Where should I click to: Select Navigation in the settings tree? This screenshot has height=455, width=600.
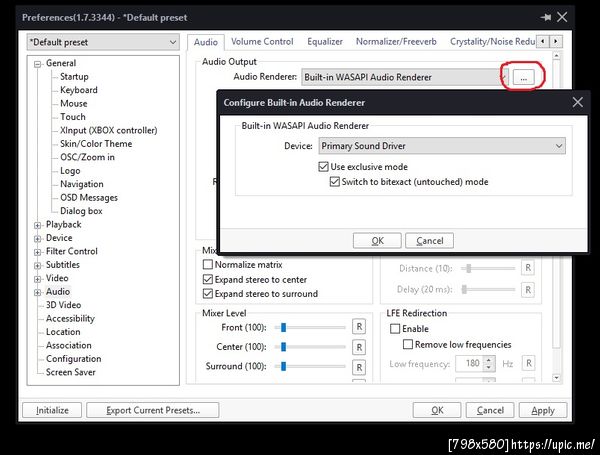click(x=82, y=184)
